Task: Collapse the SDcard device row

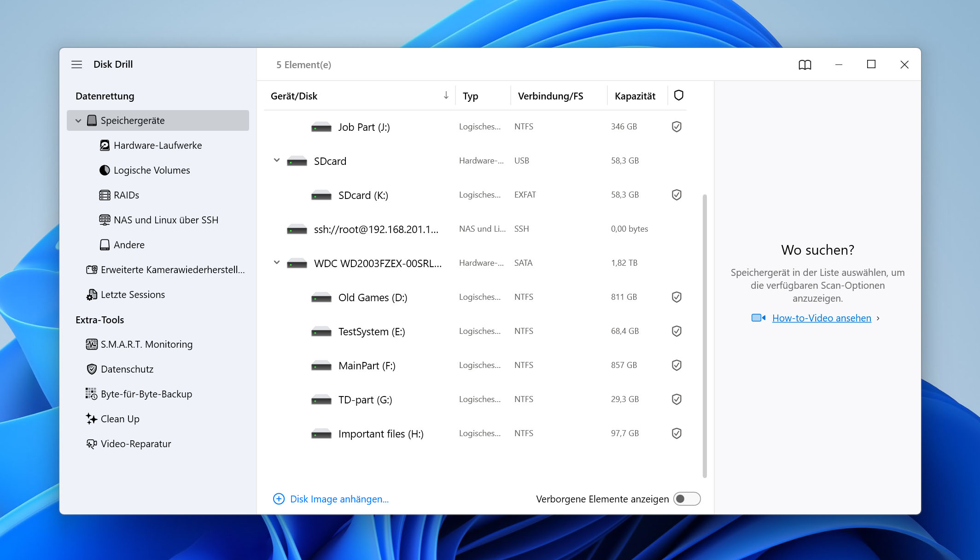Action: pos(276,160)
